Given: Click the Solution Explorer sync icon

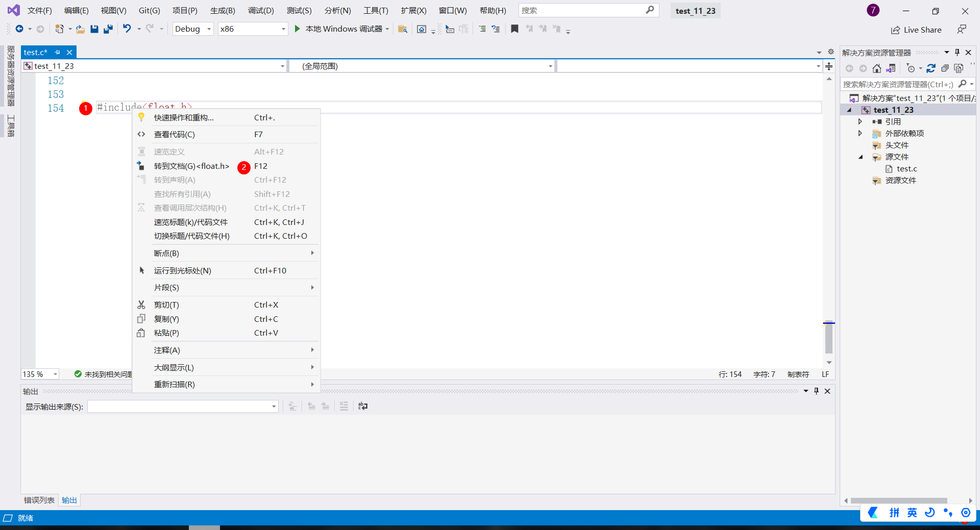Looking at the screenshot, I should point(931,68).
